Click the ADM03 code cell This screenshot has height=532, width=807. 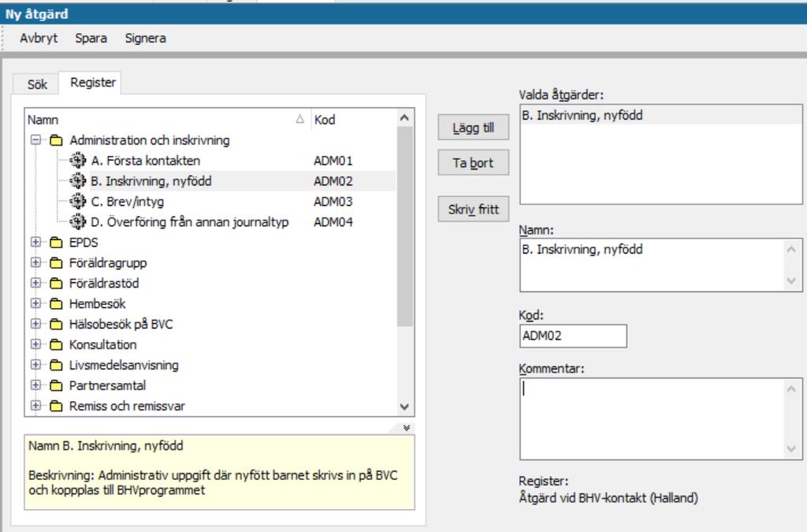point(333,201)
